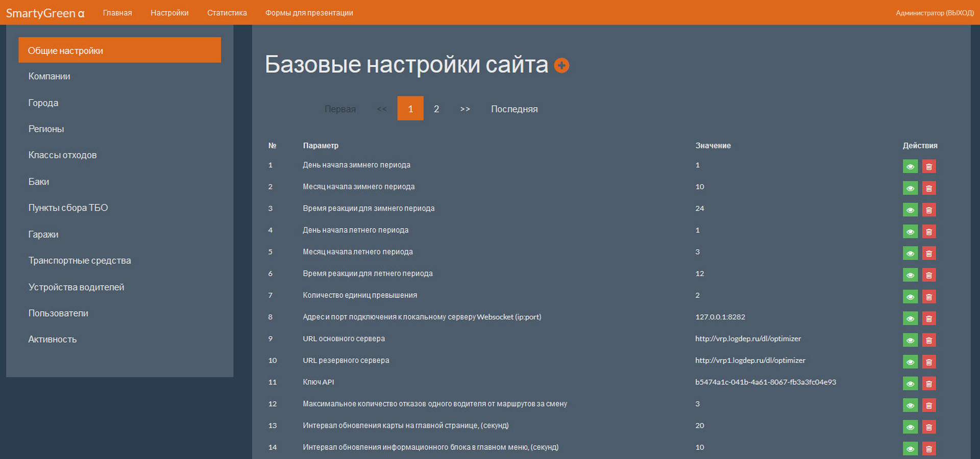The image size is (980, 459).
Task: Open Активность sidebar section
Action: [x=53, y=339]
